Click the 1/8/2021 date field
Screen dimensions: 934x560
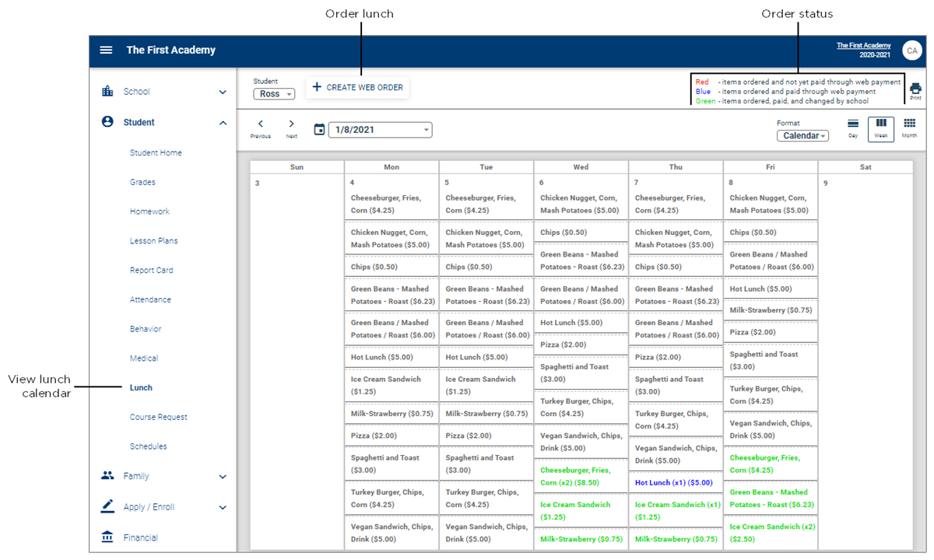(380, 130)
